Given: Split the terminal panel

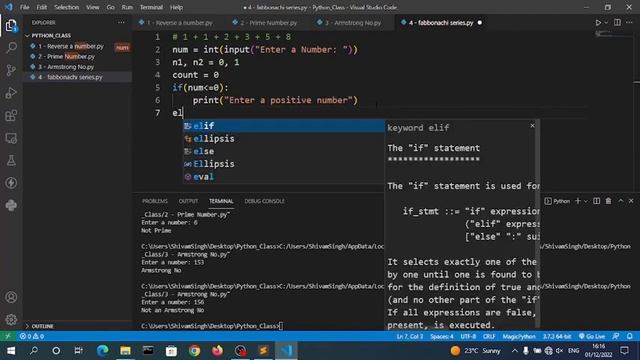Looking at the screenshot, I should [597, 201].
